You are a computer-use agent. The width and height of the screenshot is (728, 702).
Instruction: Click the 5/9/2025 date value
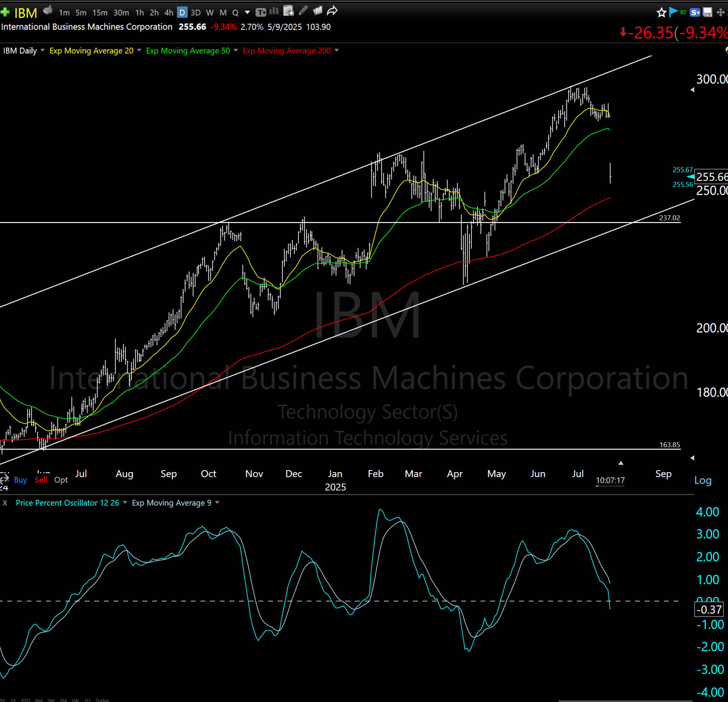pos(285,27)
